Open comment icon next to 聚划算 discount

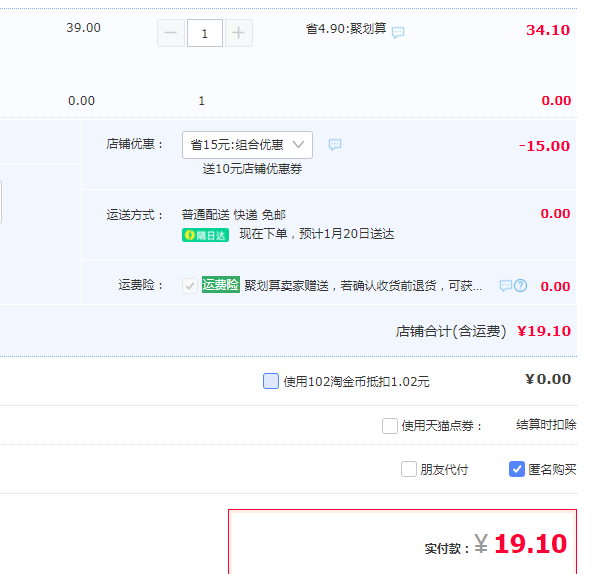coord(398,32)
